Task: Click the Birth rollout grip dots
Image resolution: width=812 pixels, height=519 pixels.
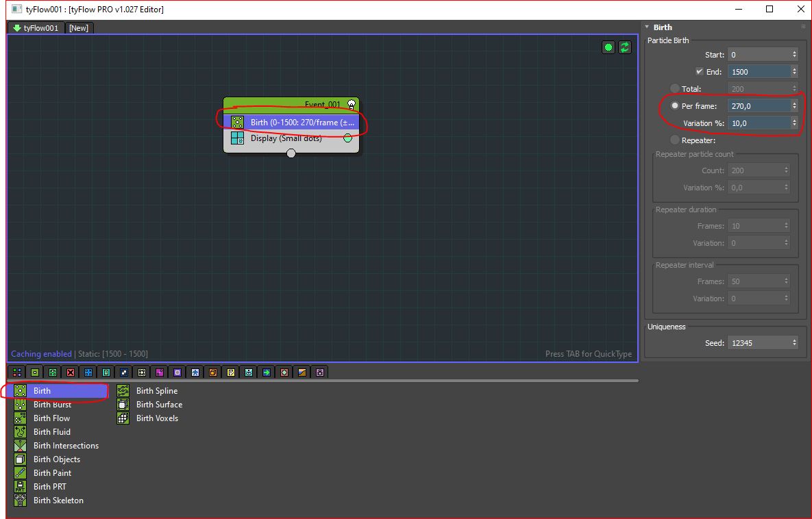Action: pos(803,27)
